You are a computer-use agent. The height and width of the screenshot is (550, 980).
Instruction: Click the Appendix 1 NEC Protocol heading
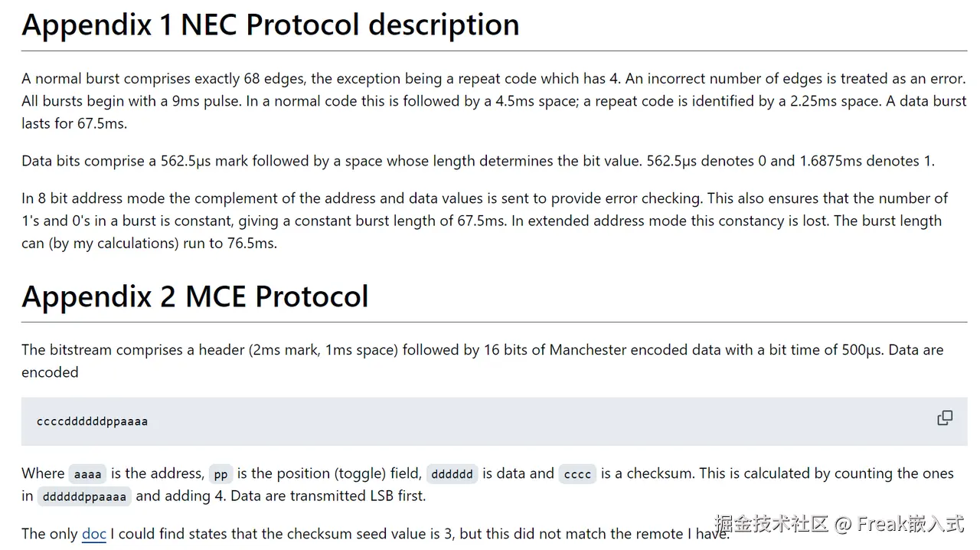click(x=270, y=25)
